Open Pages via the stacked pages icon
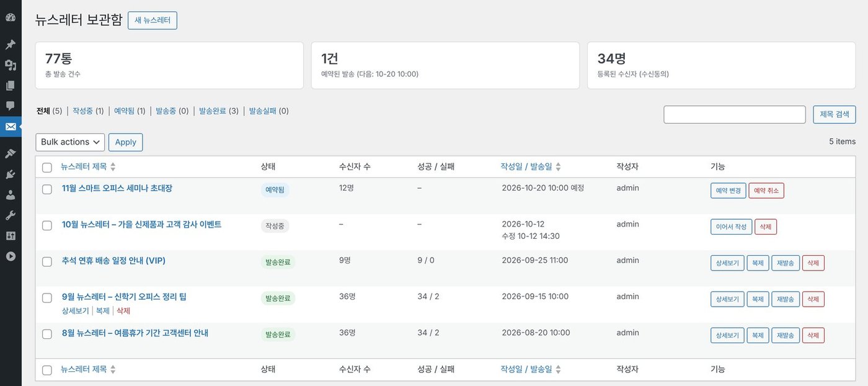Screen dimensions: 868x386 click(11, 86)
